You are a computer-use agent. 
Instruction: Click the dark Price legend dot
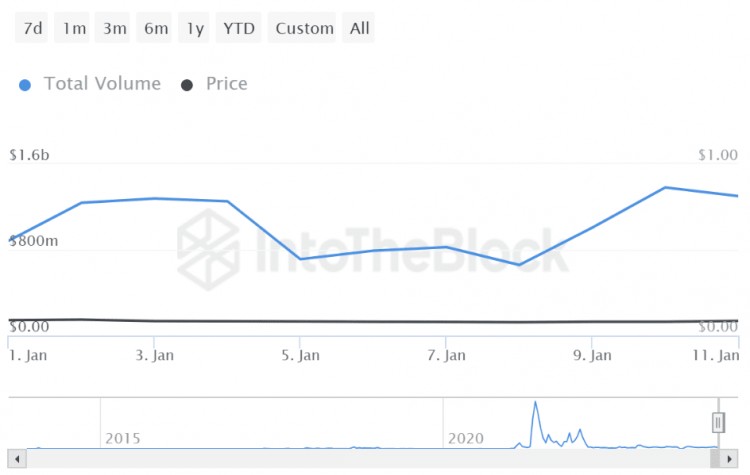coord(187,85)
